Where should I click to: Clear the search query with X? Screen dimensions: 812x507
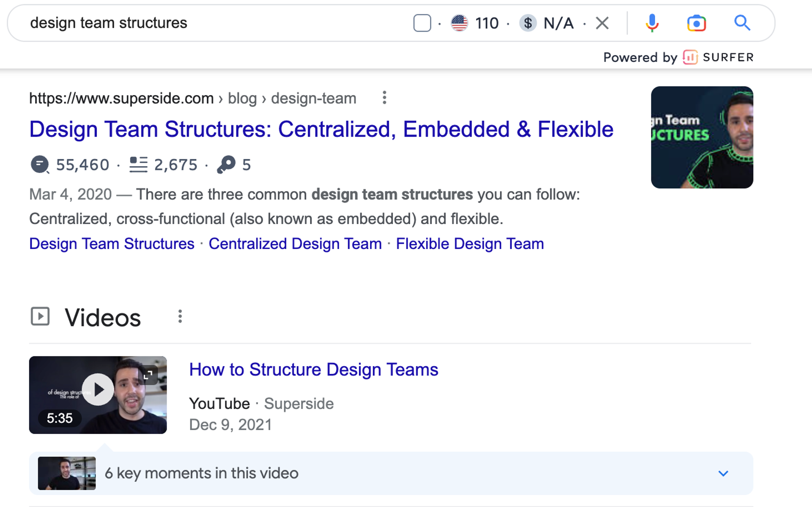[602, 23]
